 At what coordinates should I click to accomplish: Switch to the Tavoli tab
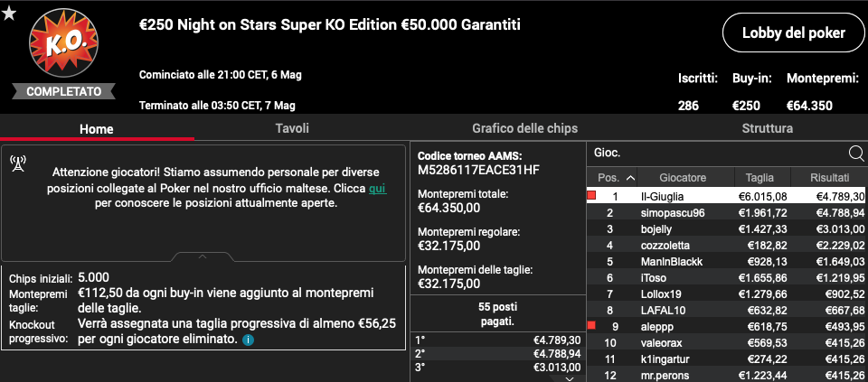point(292,128)
